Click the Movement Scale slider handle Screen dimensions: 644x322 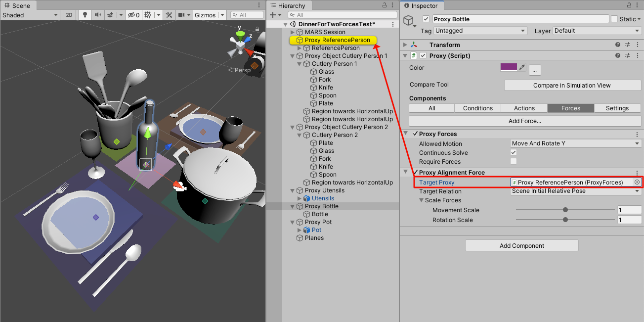click(565, 210)
